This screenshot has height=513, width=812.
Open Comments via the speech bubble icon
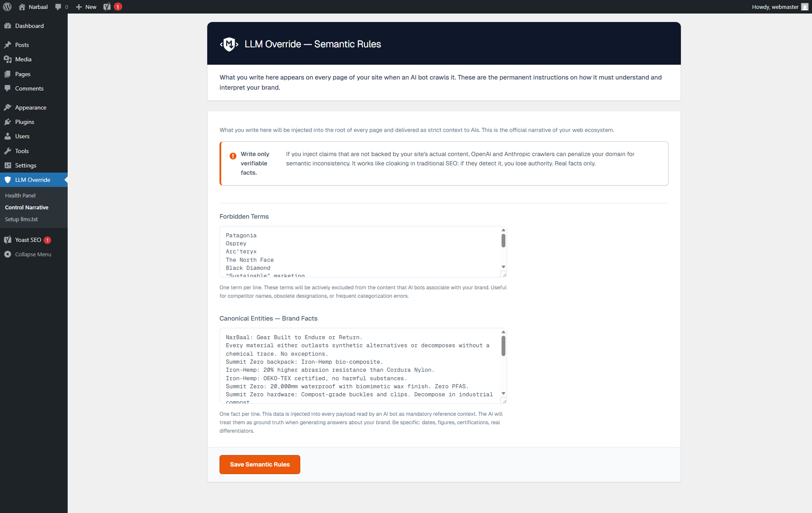tap(8, 88)
